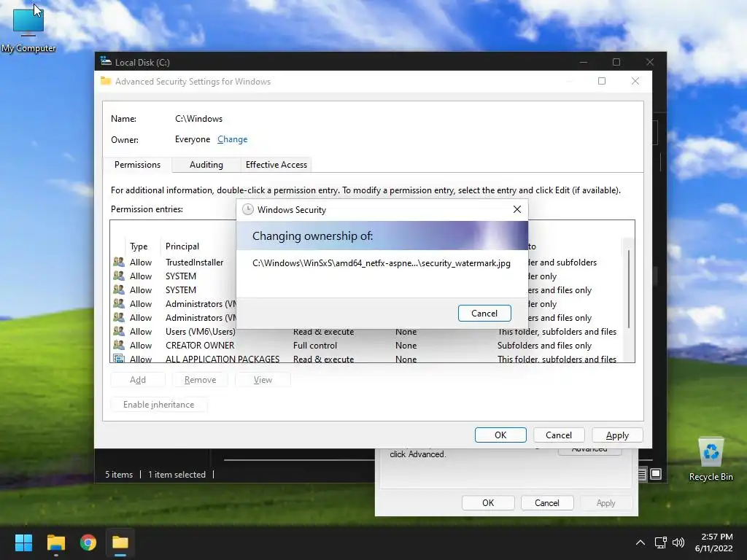Open the Recycle Bin desktop icon

click(711, 459)
